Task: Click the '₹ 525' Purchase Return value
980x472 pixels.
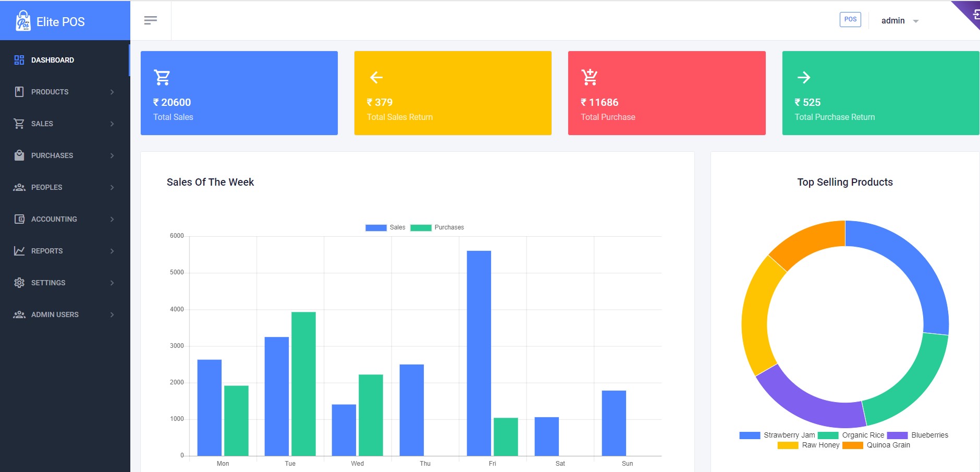Action: pos(807,102)
